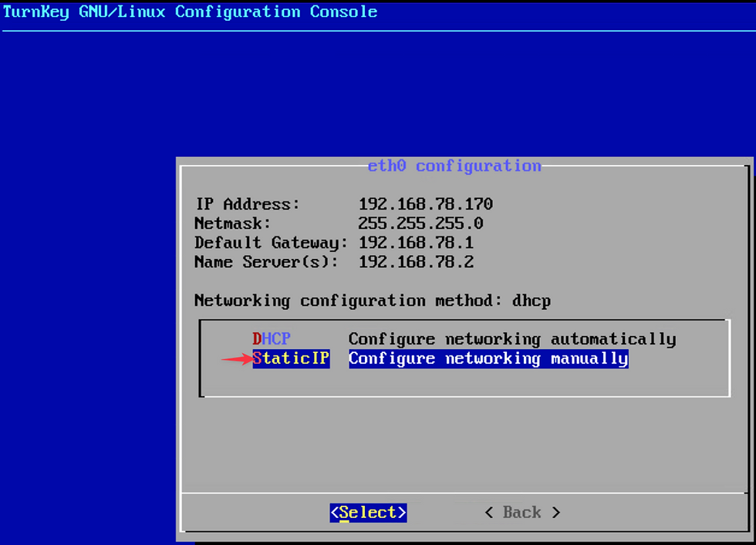Click the 'eth0 configuration' dialog title
Viewport: 756px width, 545px height.
[454, 166]
